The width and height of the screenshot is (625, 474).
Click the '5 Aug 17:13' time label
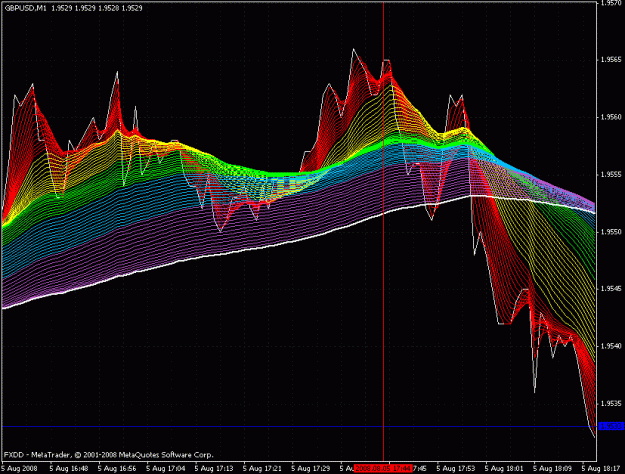click(x=214, y=468)
